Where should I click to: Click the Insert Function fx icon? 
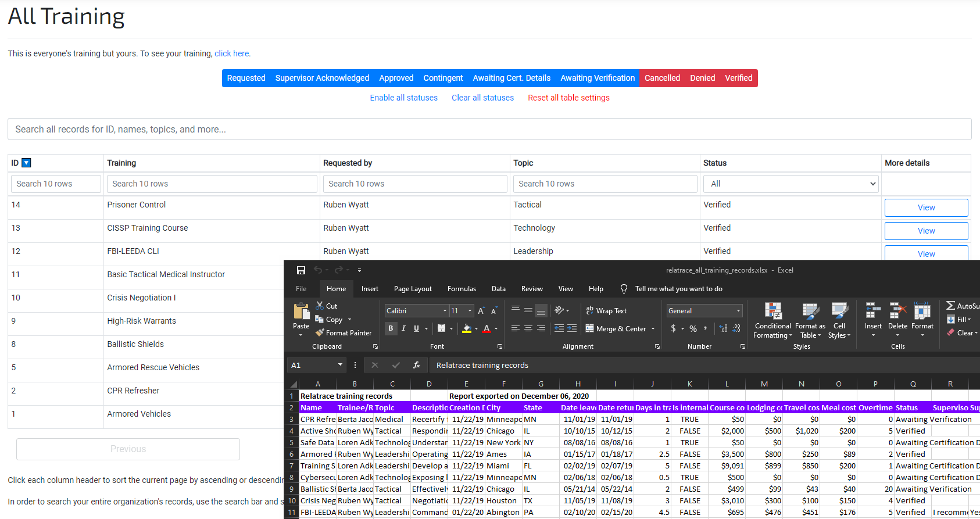point(417,365)
